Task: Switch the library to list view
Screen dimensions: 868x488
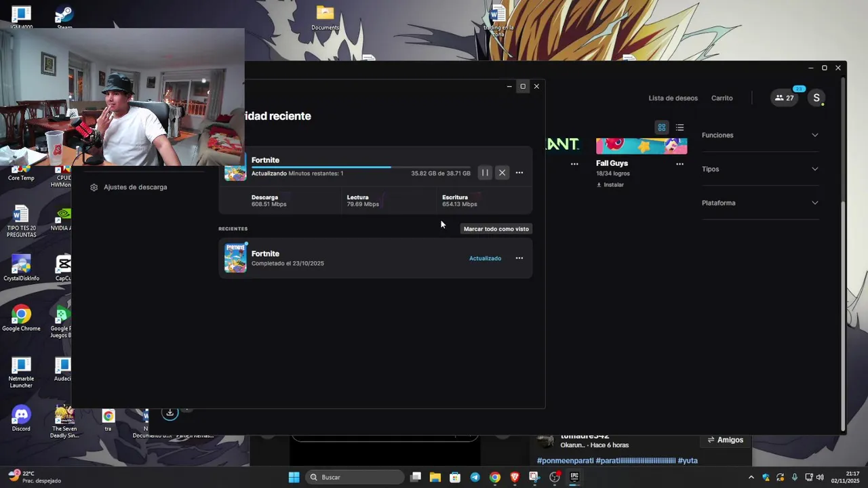Action: (x=679, y=127)
